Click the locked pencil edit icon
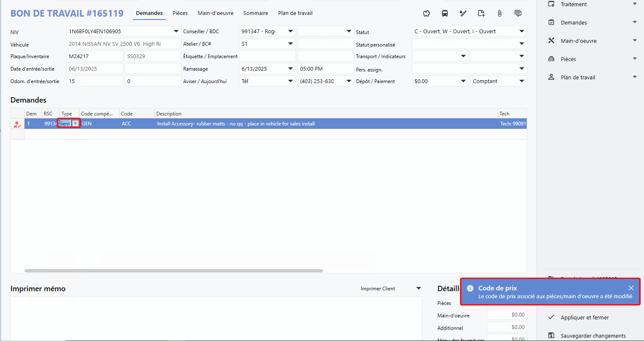The image size is (644, 341). tap(463, 13)
